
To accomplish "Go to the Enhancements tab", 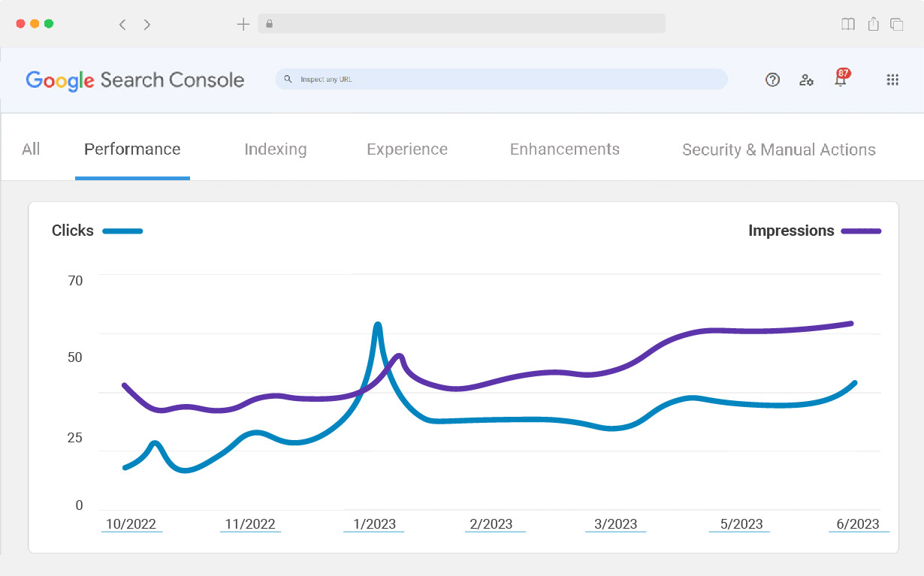I will [564, 149].
